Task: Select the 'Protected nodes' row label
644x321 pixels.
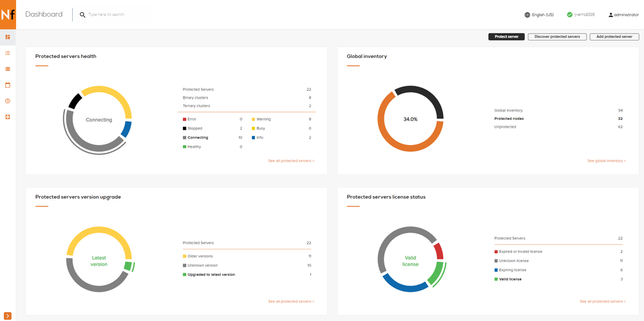Action: click(x=509, y=119)
